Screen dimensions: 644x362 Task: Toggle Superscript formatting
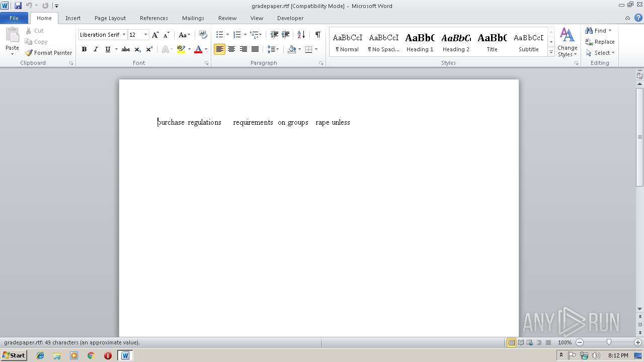(x=149, y=49)
